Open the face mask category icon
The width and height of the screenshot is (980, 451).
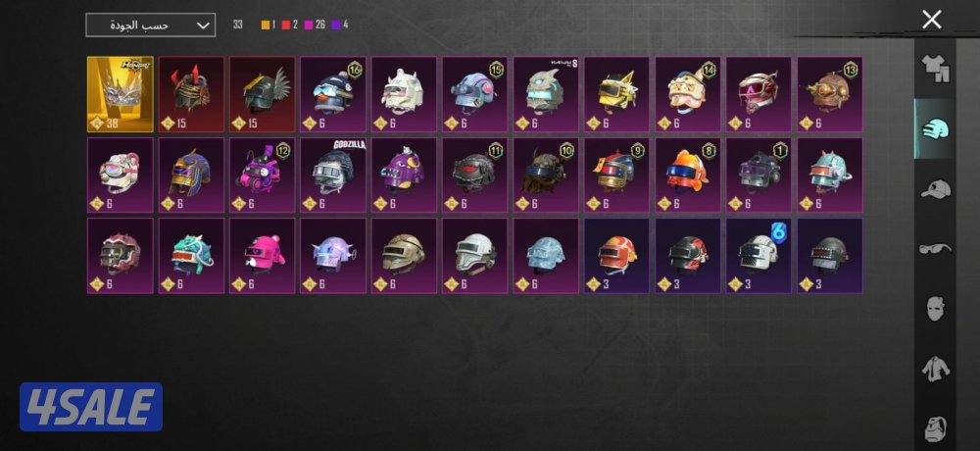click(x=936, y=308)
